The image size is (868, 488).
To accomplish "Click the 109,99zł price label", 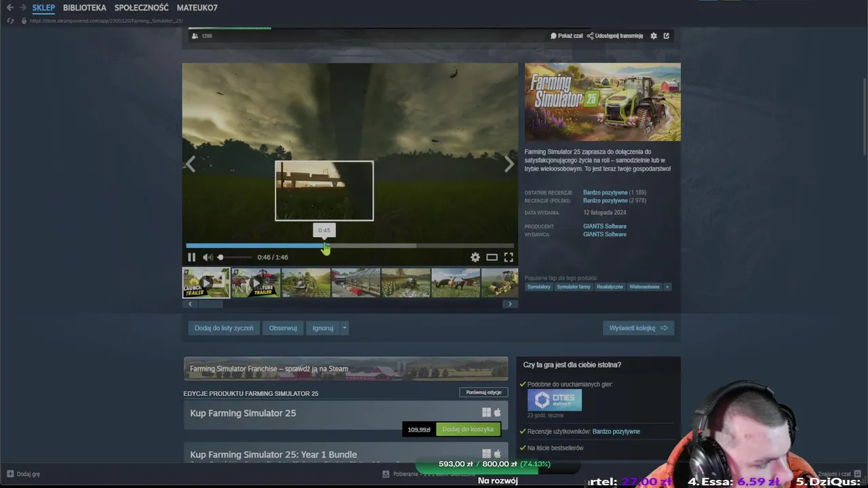I will point(419,430).
